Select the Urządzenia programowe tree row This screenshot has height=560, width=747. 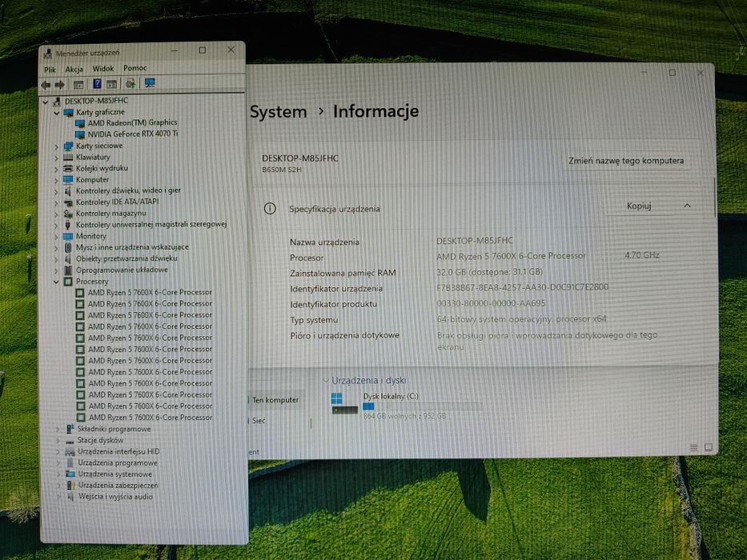[118, 463]
